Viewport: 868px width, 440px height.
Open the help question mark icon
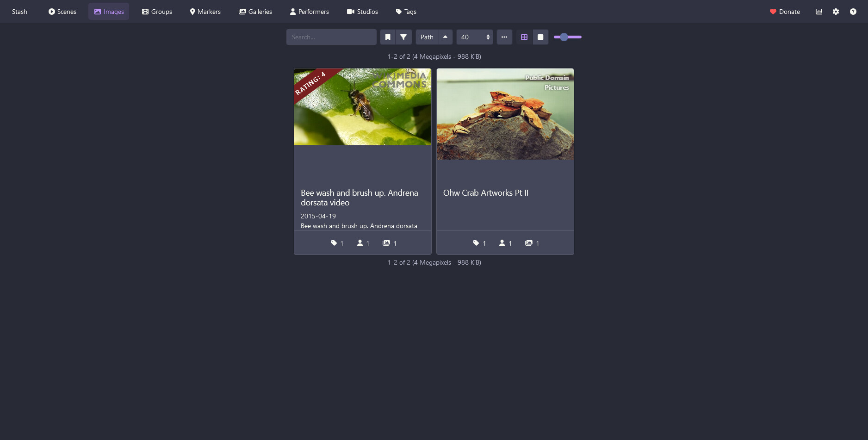(853, 12)
